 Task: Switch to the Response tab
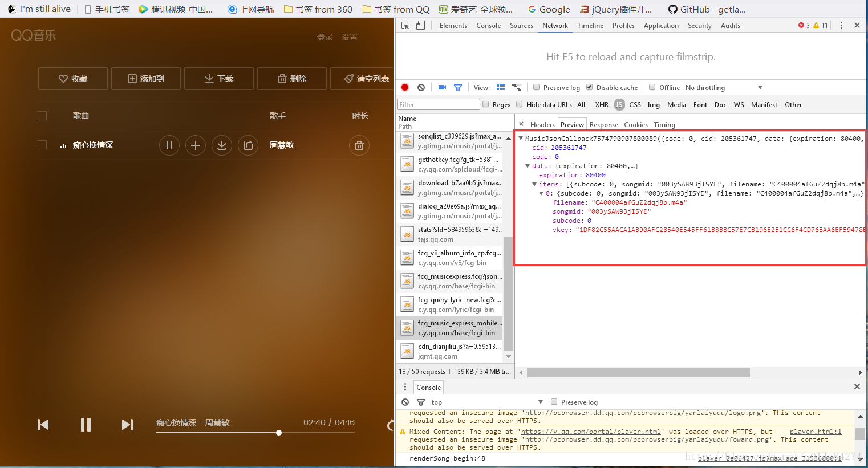point(604,124)
